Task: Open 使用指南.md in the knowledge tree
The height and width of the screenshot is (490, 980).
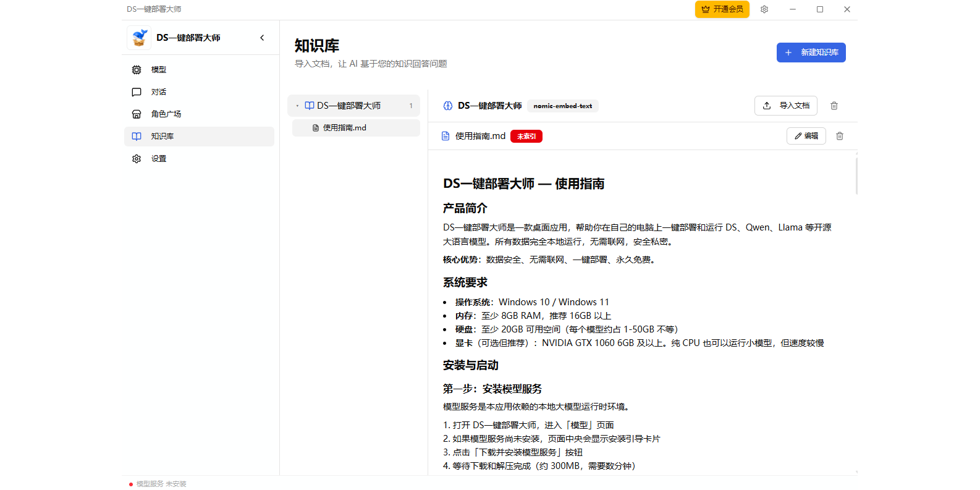Action: (x=356, y=128)
